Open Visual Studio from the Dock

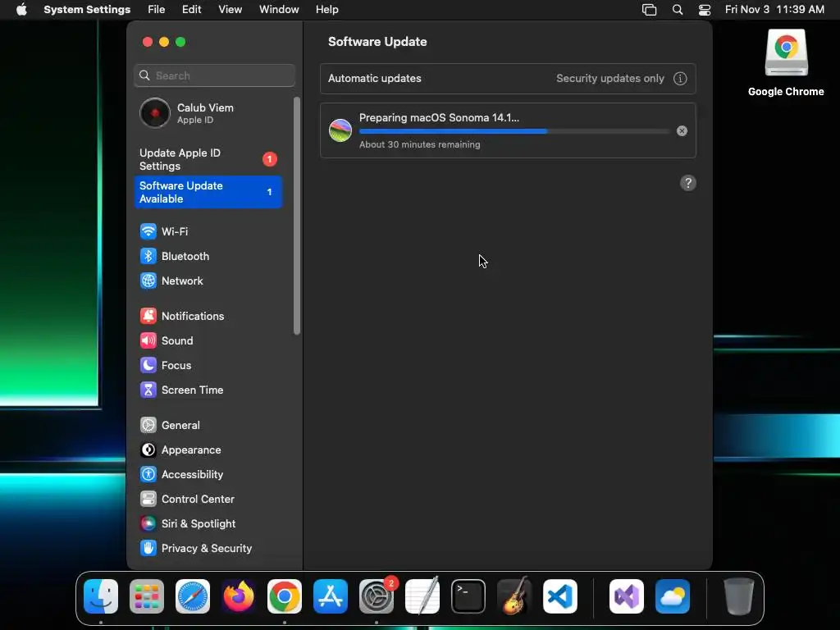click(x=627, y=596)
